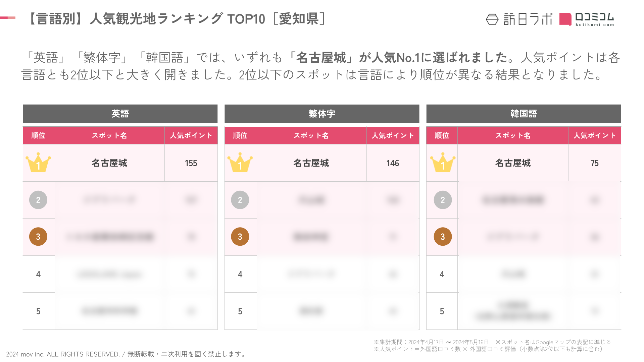Click スポット名 column header in 繁体字 table

(311, 135)
